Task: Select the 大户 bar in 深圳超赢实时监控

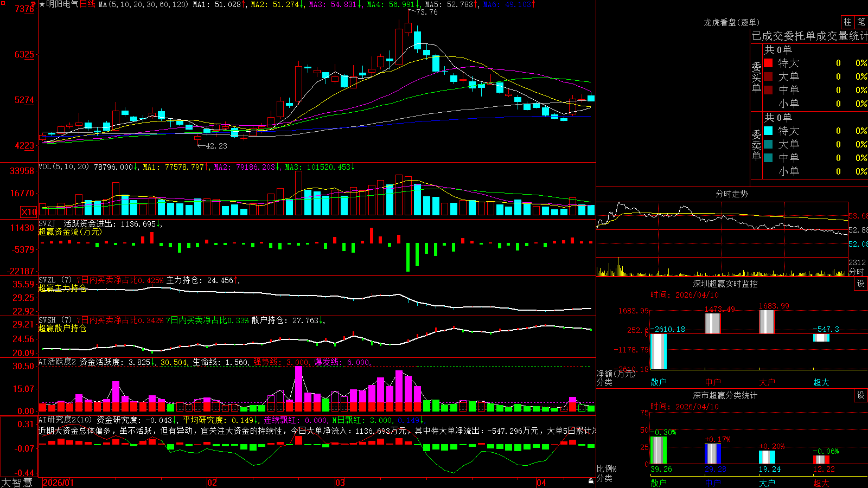Action: [767, 322]
